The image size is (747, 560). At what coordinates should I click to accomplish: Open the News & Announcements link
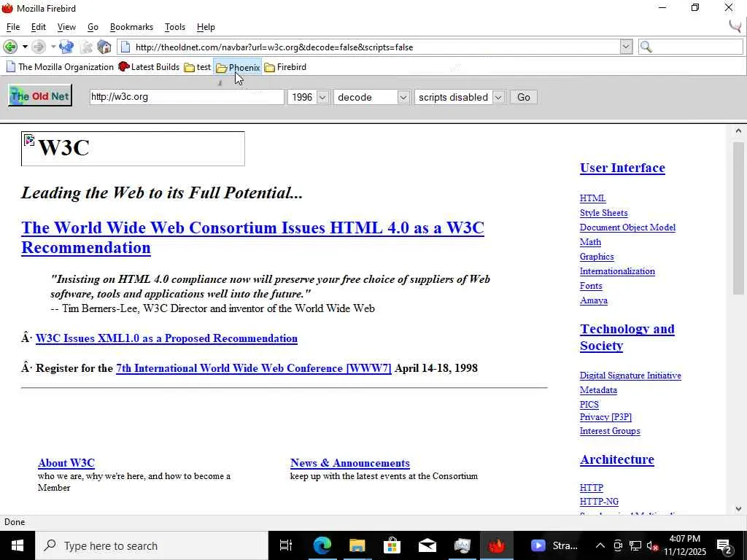(349, 463)
